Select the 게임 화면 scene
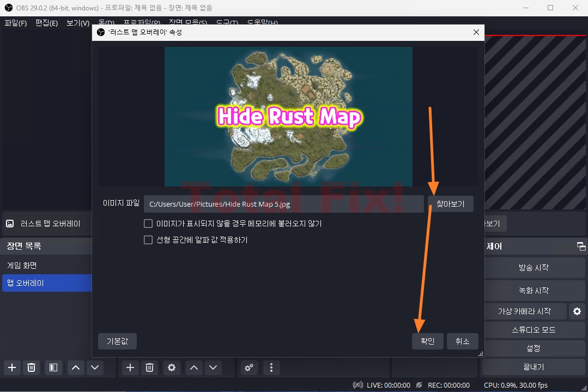588x392 pixels. (x=46, y=266)
